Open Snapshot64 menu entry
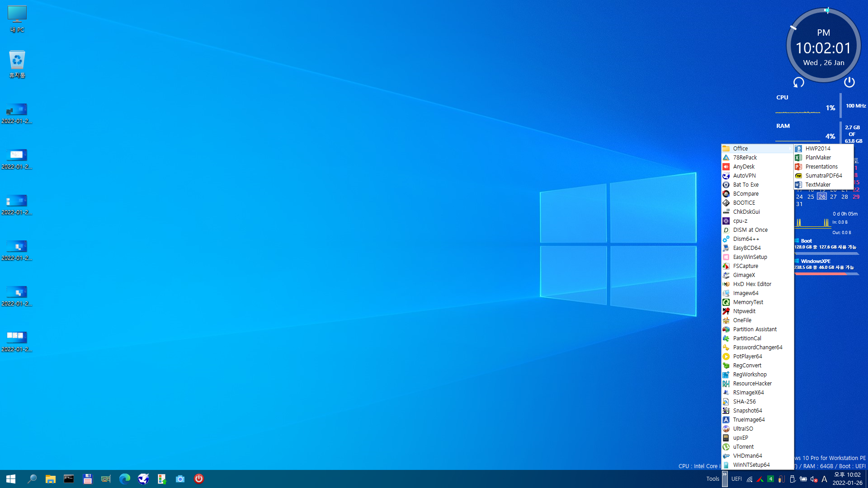 (757, 411)
